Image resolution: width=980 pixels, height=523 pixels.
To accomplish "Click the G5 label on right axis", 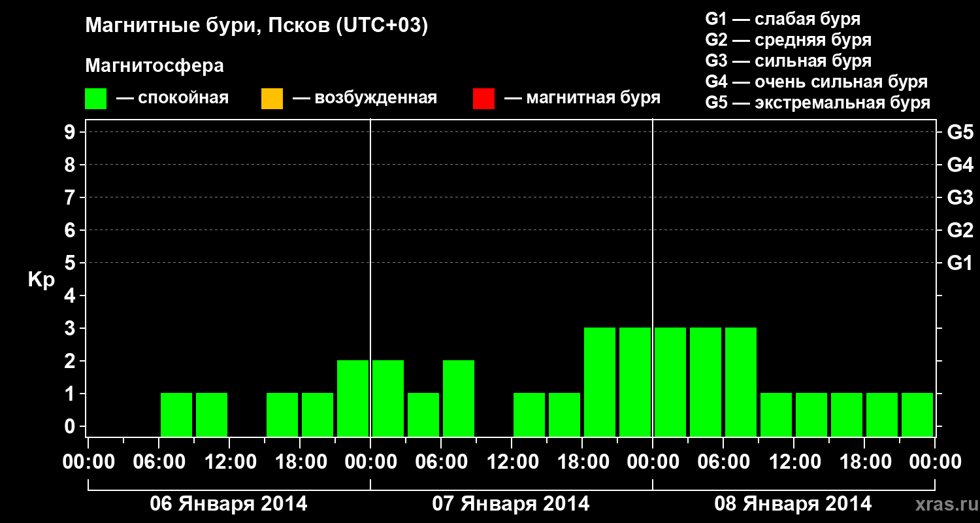I will tap(960, 132).
